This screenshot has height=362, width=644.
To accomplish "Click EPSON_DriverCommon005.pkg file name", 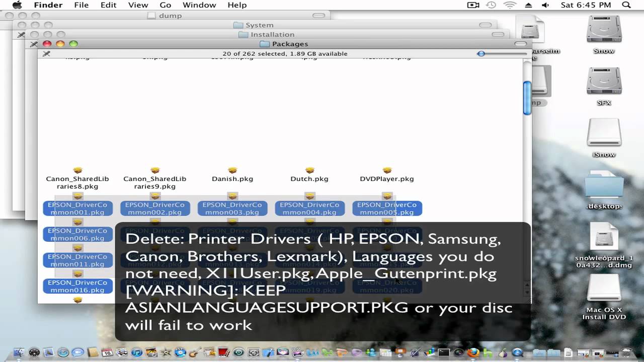I will (387, 209).
